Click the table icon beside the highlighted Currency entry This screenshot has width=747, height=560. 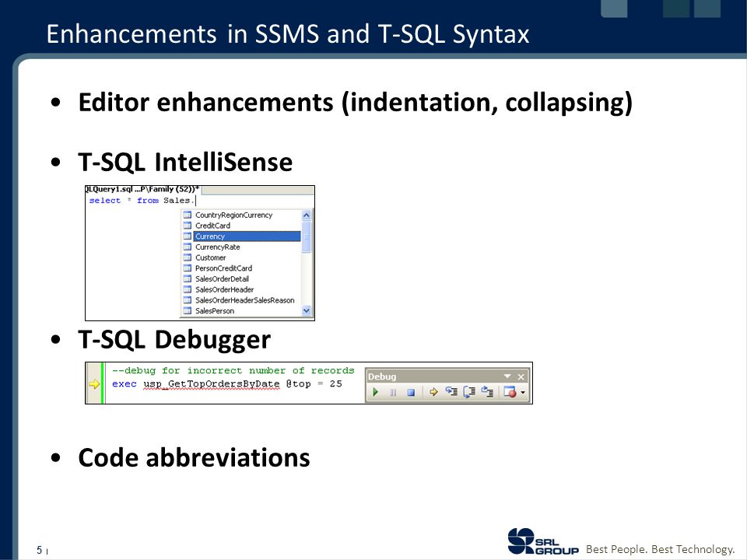click(188, 236)
